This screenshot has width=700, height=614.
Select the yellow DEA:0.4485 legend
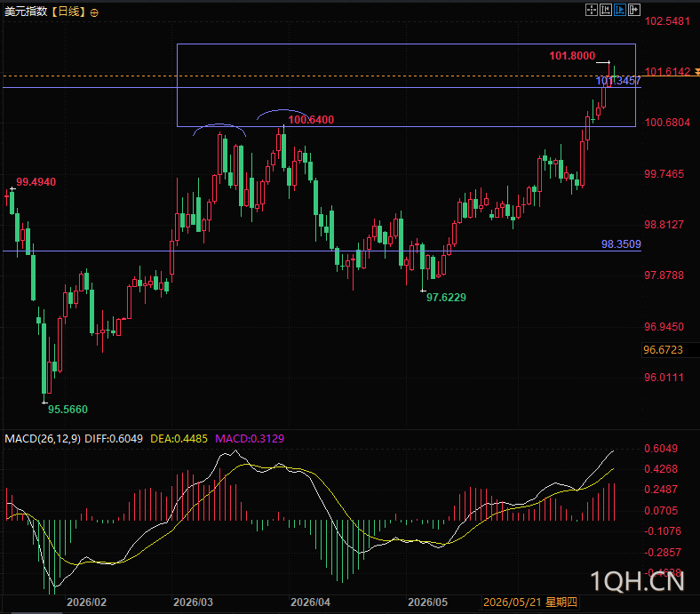click(x=179, y=438)
